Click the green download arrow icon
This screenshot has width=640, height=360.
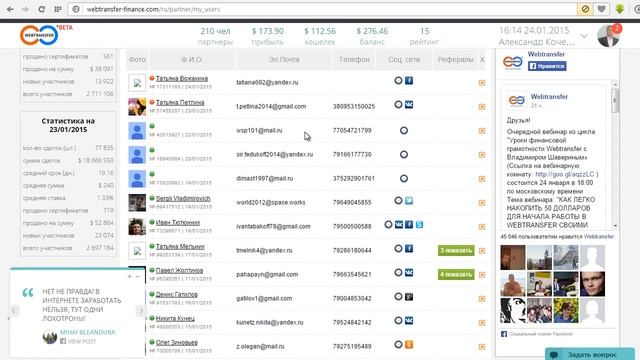coord(620,9)
